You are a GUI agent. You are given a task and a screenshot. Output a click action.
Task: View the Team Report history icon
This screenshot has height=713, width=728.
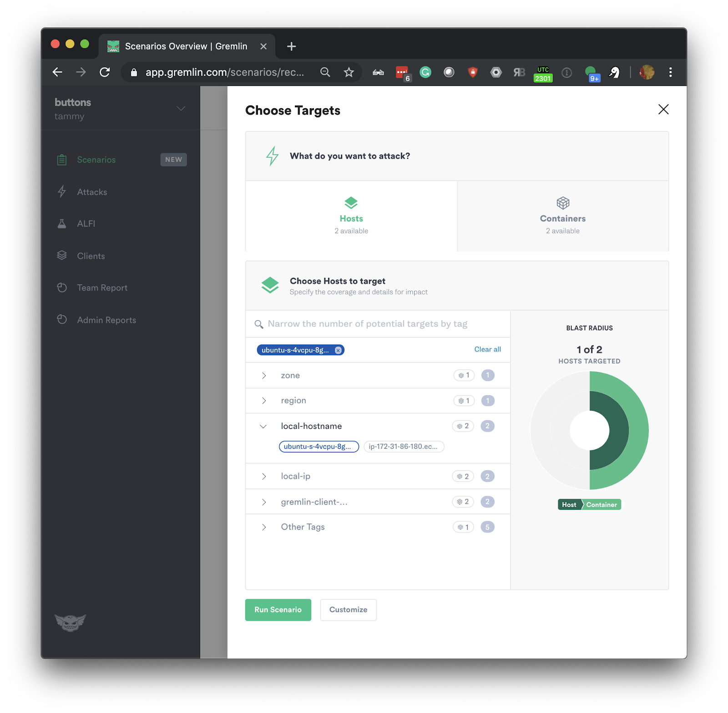(x=62, y=287)
